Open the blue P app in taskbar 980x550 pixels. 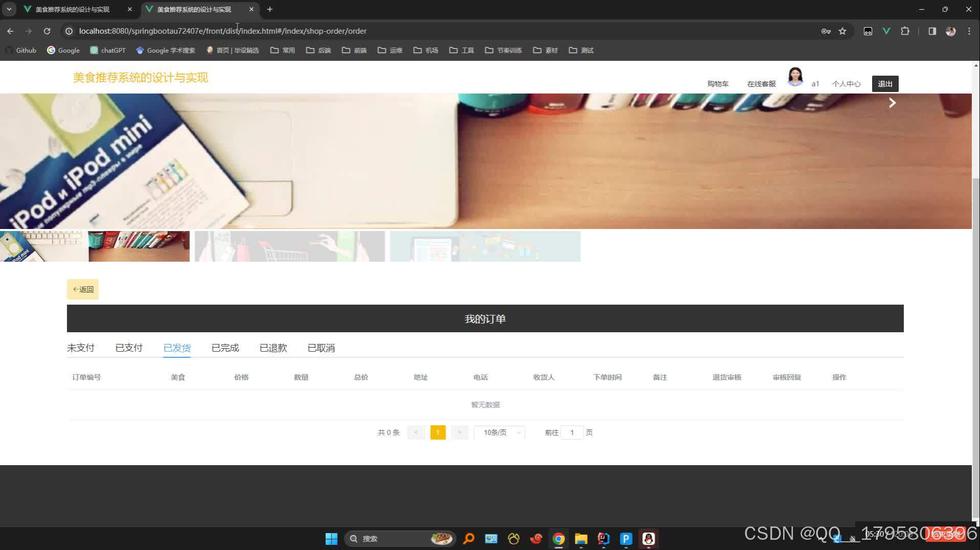tap(626, 539)
